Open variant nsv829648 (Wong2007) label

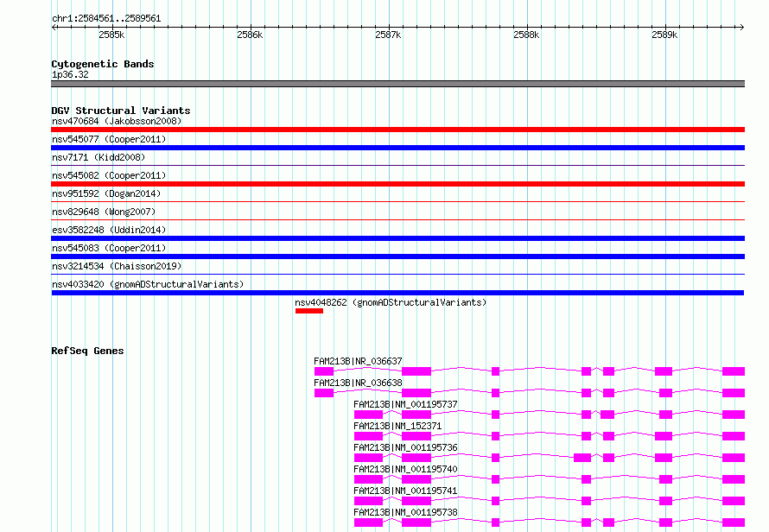coord(104,212)
